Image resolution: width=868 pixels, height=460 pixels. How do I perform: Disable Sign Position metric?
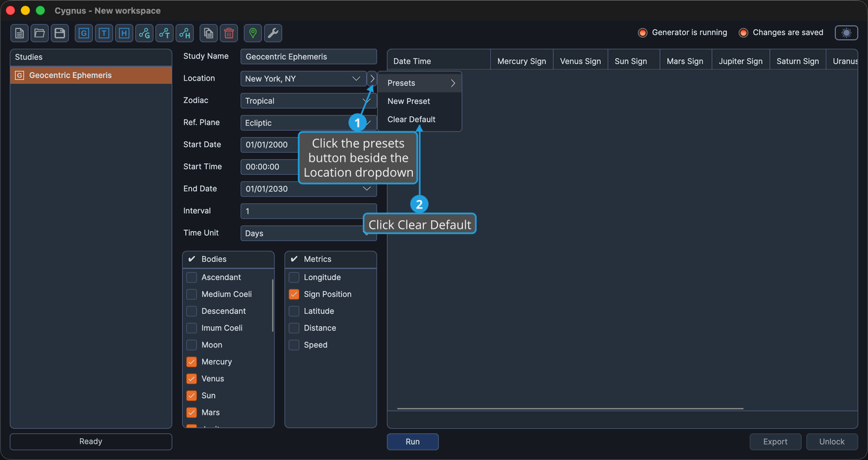294,294
